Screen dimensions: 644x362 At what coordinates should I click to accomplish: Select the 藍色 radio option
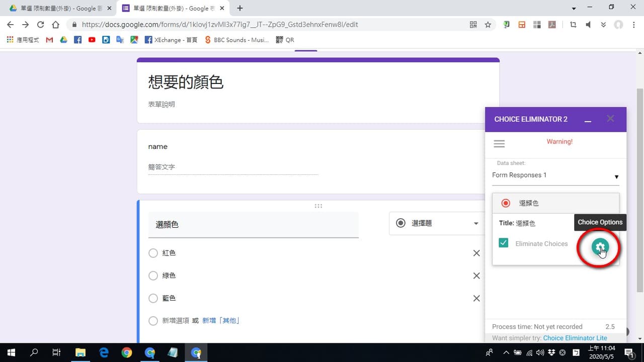click(x=153, y=298)
